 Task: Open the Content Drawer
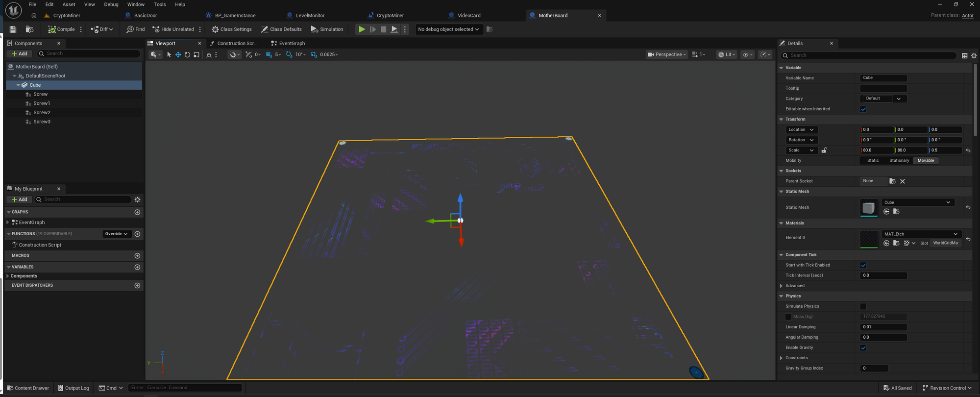point(28,388)
